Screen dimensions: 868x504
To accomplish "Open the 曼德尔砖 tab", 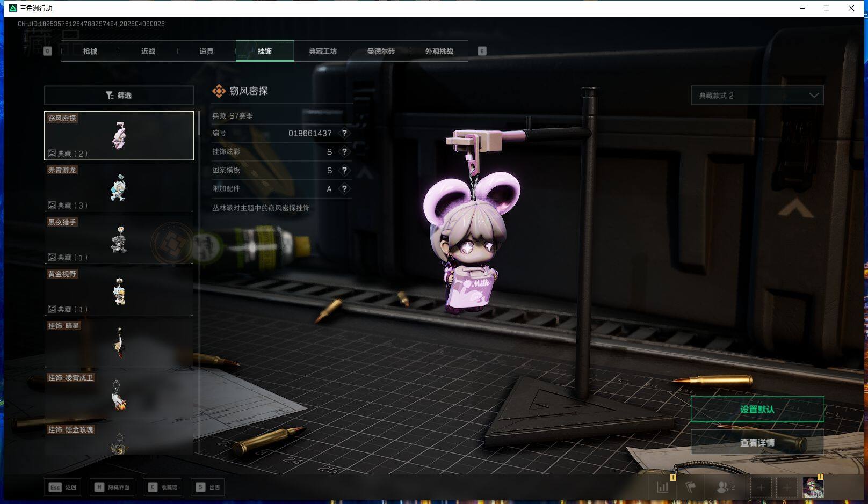I will 381,51.
